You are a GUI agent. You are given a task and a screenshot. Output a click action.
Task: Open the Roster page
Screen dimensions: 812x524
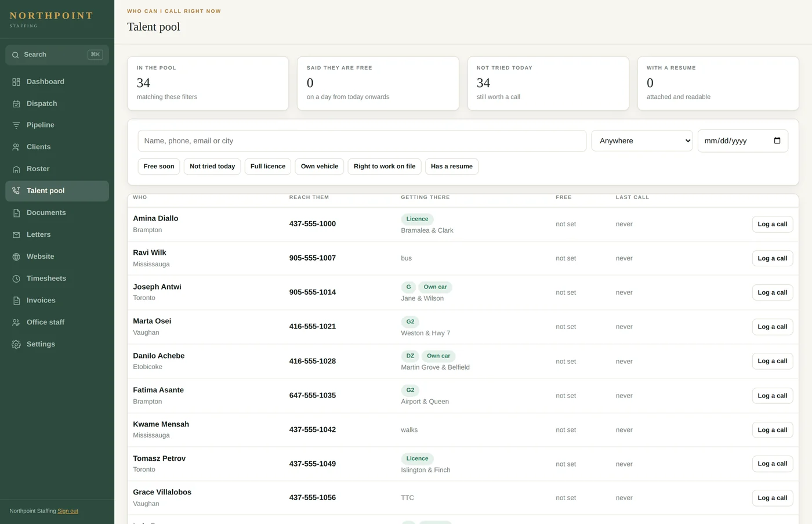click(57, 169)
